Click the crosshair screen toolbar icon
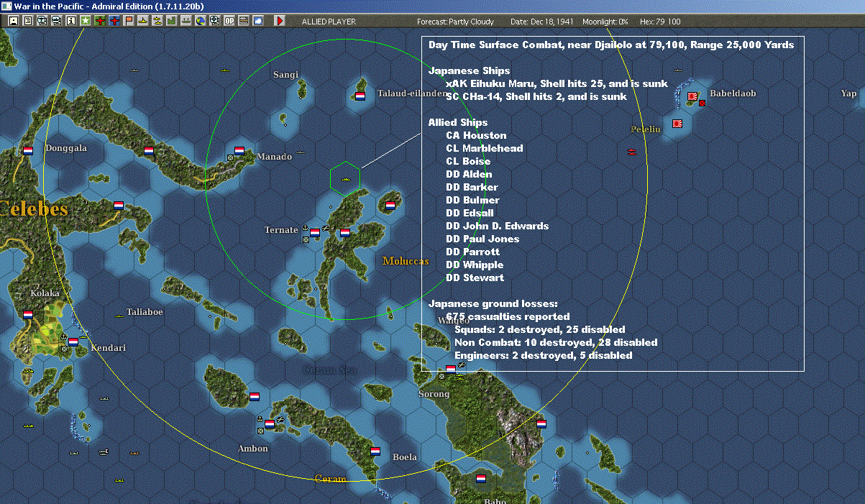The height and width of the screenshot is (504, 865). coord(214,21)
